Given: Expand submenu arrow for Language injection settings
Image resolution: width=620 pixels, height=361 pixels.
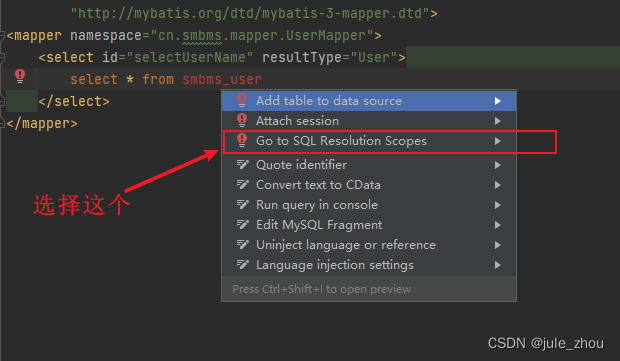Looking at the screenshot, I should pyautogui.click(x=497, y=265).
